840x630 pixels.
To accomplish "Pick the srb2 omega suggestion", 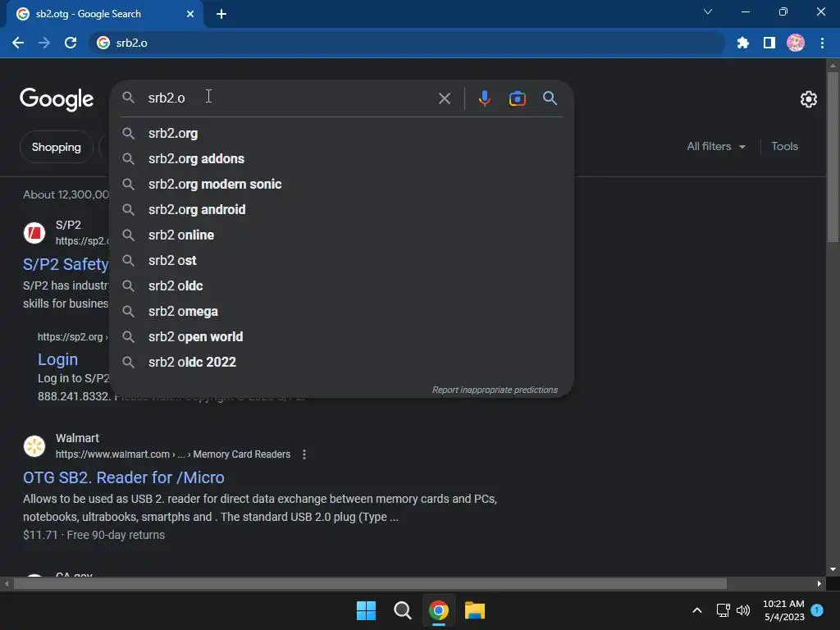I will (x=342, y=311).
